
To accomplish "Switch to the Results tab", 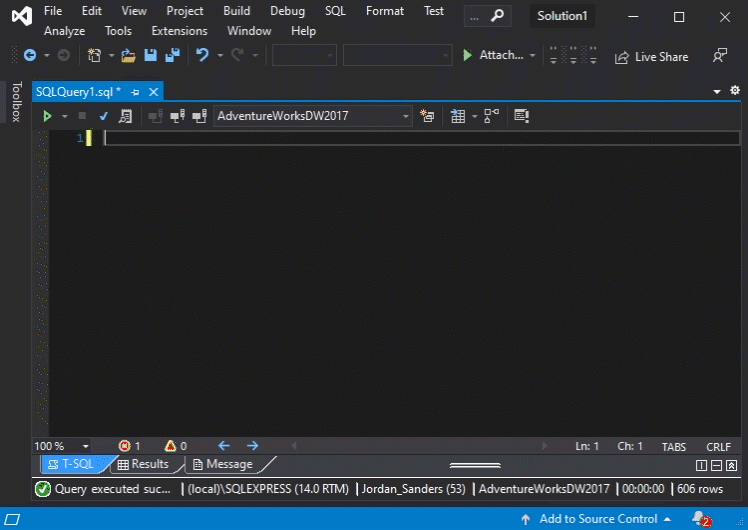I will 143,464.
